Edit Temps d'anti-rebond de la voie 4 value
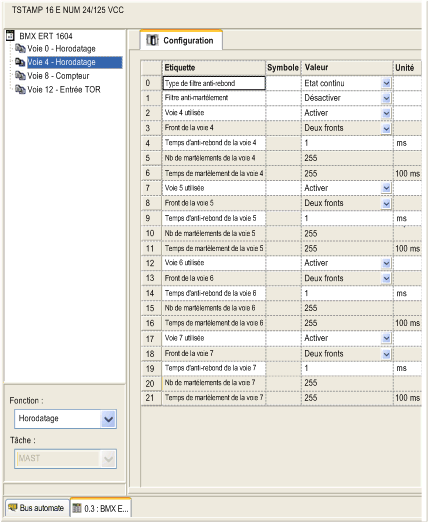This screenshot has width=428, height=522. (347, 143)
